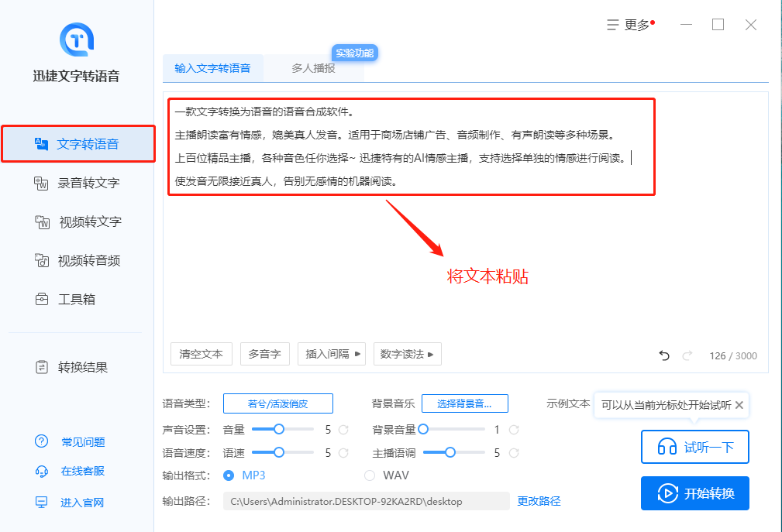This screenshot has width=782, height=532.
Task: Click the undo arrow icon
Action: click(663, 355)
